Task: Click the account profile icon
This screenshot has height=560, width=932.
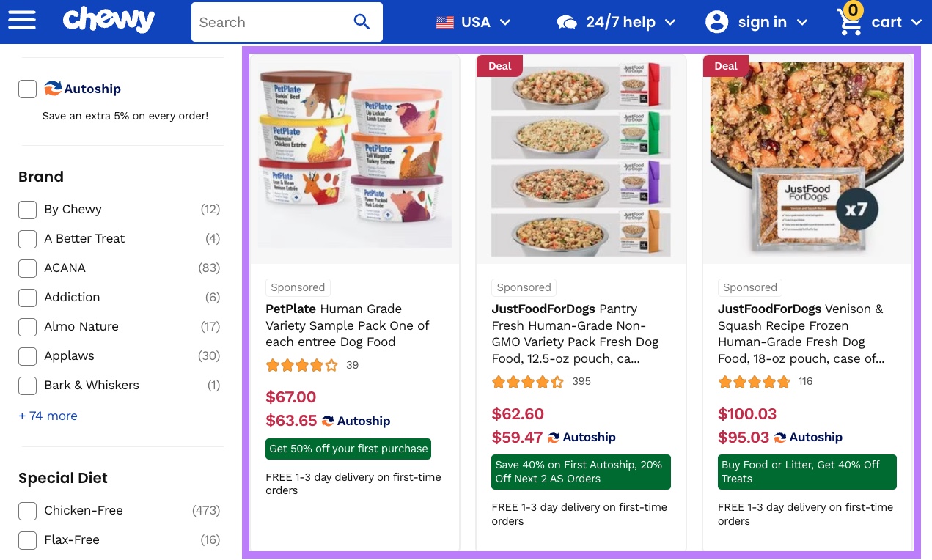Action: (716, 22)
